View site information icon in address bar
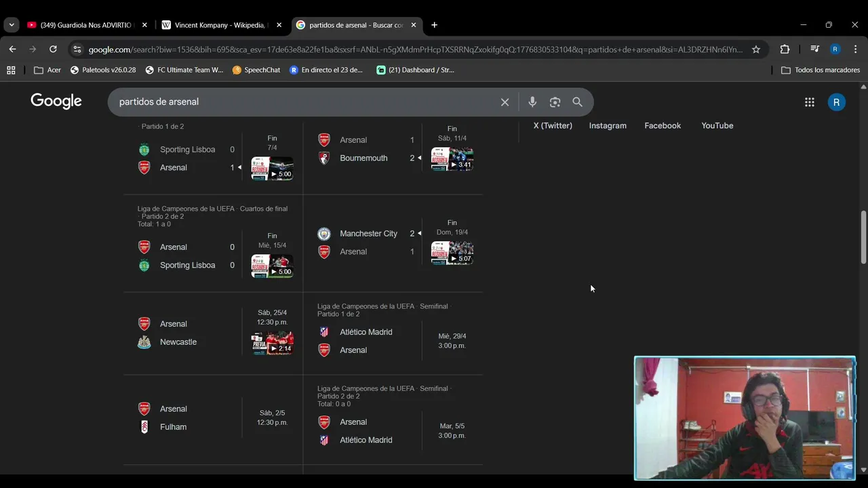Screen dimensions: 868x488 pos(77,49)
